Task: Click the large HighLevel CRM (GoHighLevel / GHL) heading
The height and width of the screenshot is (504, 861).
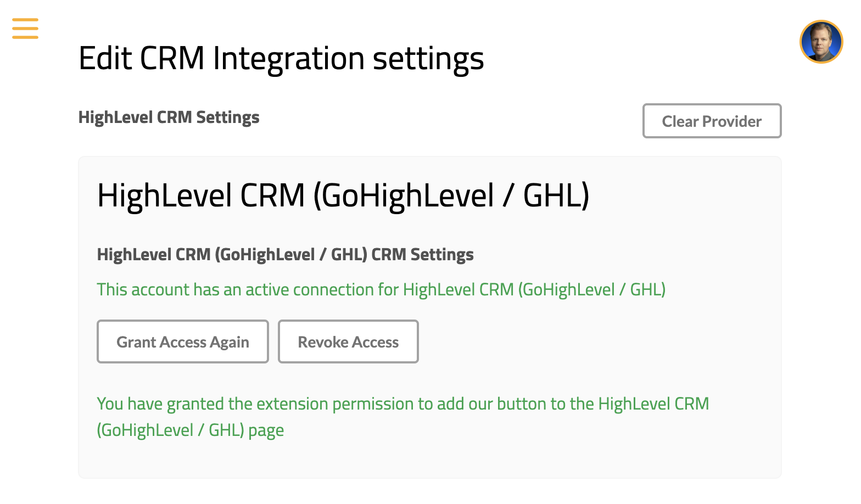Action: pos(343,195)
